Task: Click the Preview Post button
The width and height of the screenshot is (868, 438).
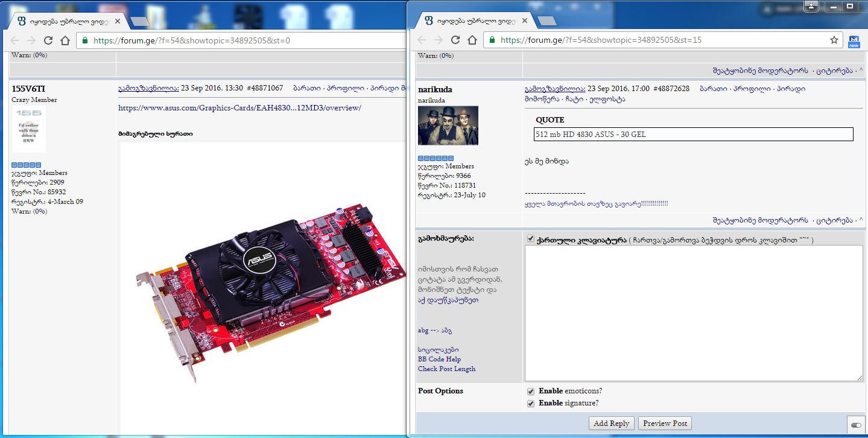Action: [665, 424]
